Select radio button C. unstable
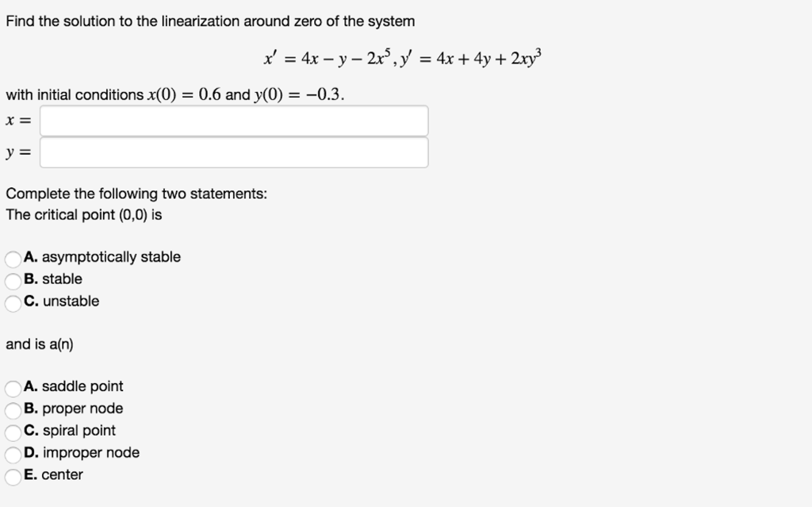The image size is (812, 507). pos(12,301)
